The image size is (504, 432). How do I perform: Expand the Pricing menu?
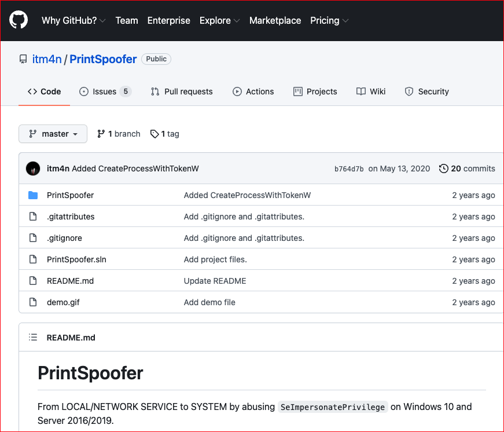[329, 21]
